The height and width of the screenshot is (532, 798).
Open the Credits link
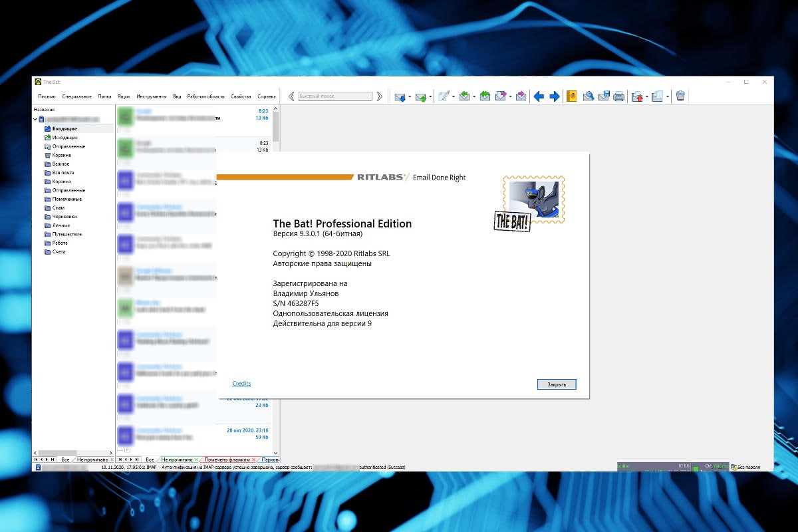[x=241, y=384]
